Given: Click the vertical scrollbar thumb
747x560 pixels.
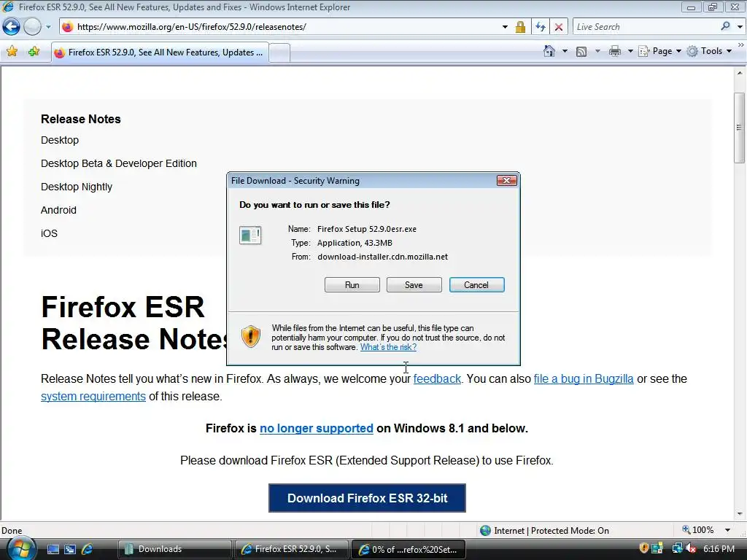Looking at the screenshot, I should [740, 128].
